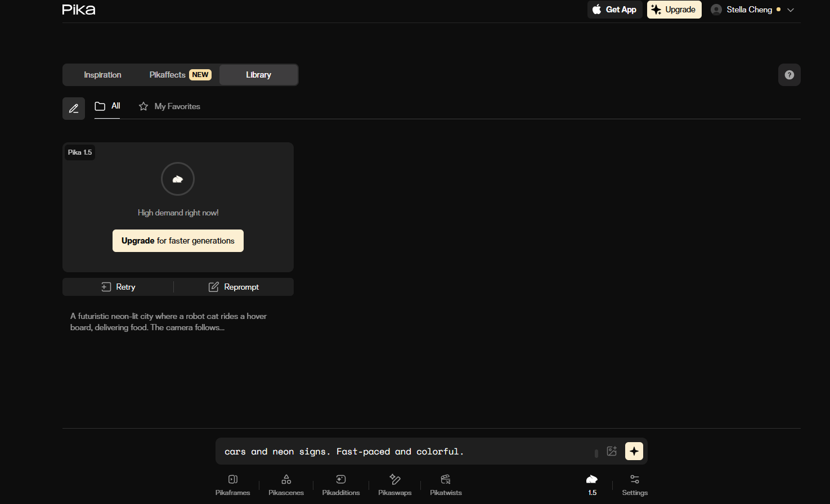The width and height of the screenshot is (830, 504).
Task: Click Reprompt under the video card
Action: (x=234, y=287)
